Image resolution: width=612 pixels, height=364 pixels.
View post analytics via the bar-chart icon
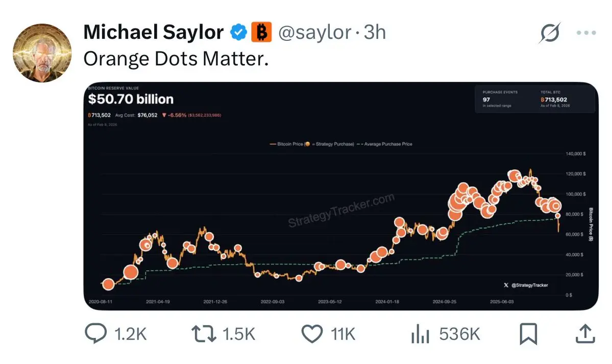(420, 333)
